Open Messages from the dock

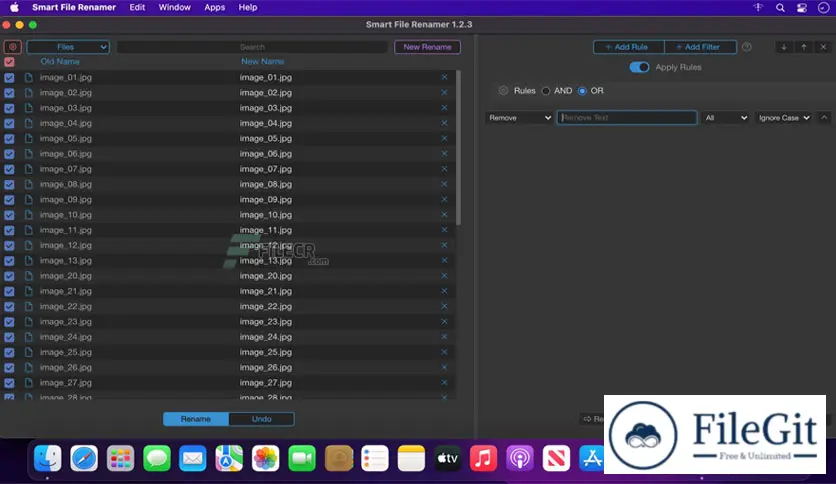[156, 458]
